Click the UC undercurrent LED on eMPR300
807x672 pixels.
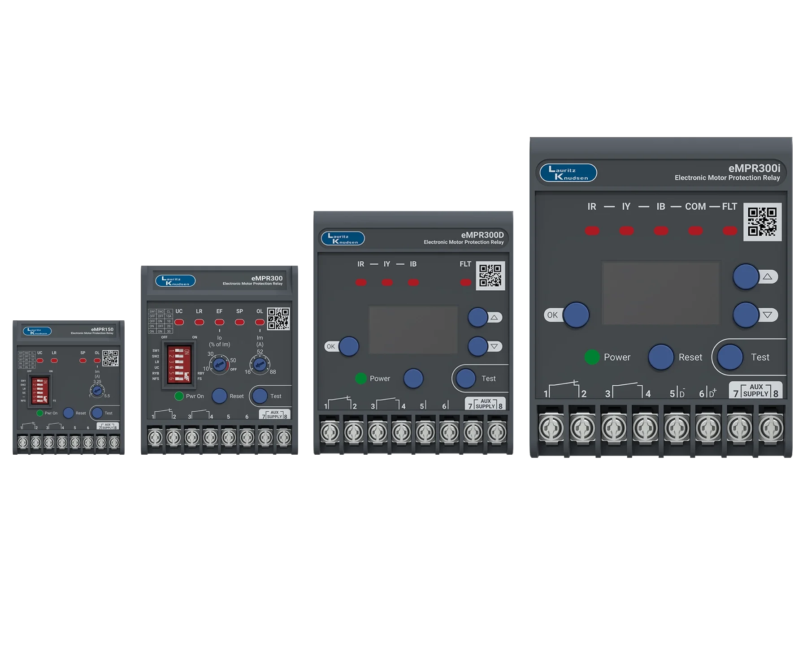click(179, 322)
